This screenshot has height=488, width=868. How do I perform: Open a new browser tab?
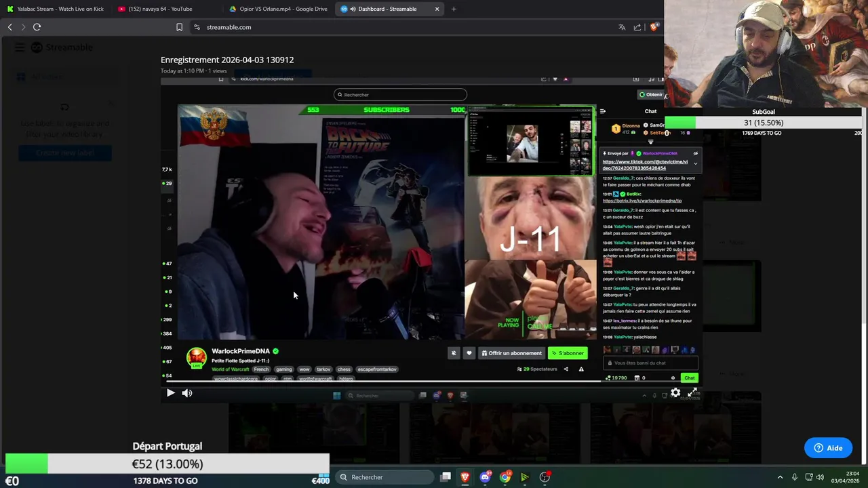[x=454, y=9]
